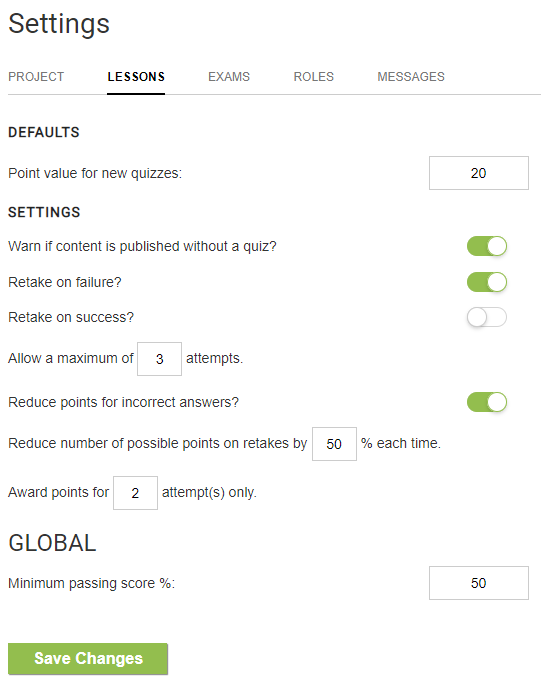Click the Minimum passing score label

coord(91,583)
